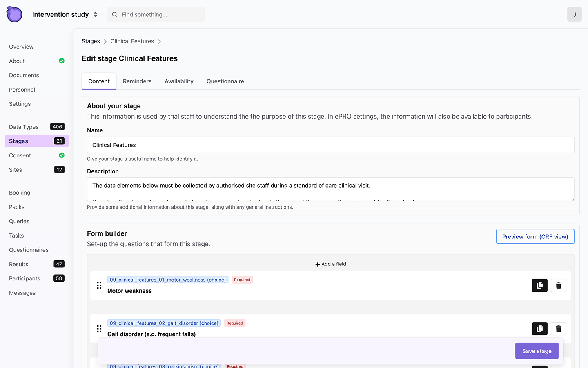
Task: Delete the Gait disorder field
Action: pyautogui.click(x=559, y=329)
